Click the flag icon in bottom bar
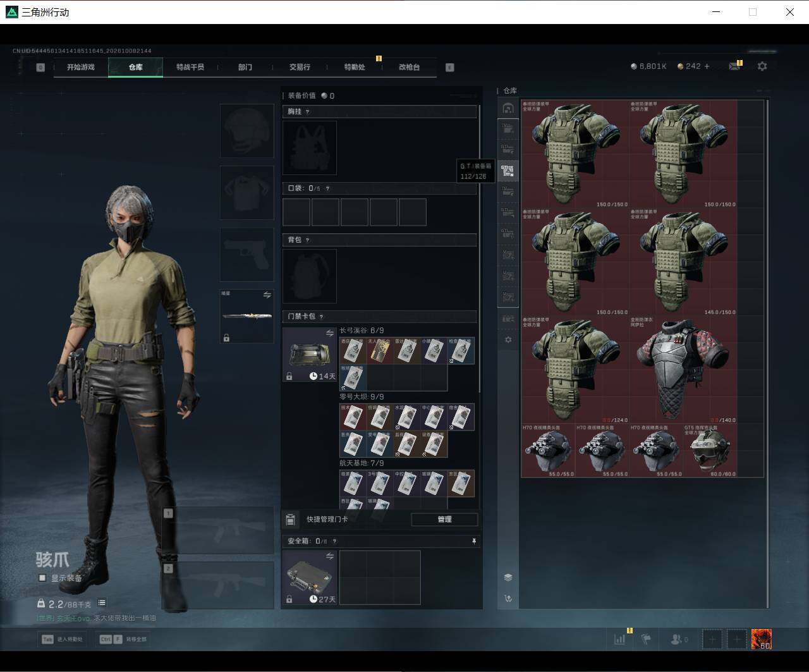 click(646, 639)
